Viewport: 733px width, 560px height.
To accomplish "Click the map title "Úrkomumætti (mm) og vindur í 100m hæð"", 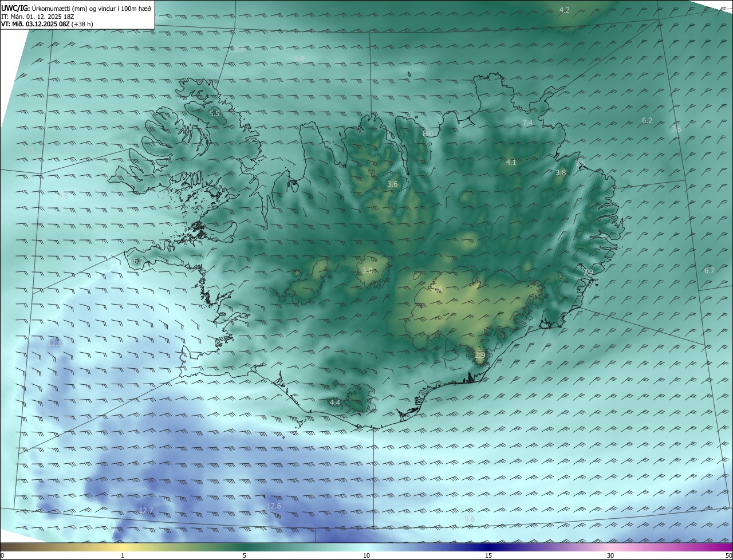I will [92, 8].
